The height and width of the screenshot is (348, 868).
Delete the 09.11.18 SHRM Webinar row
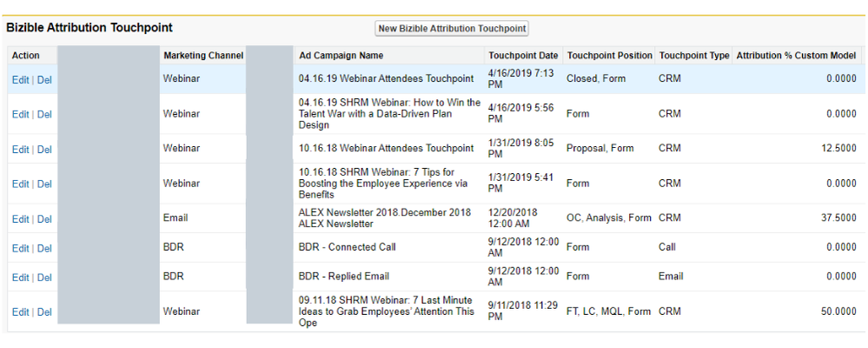coord(44,312)
